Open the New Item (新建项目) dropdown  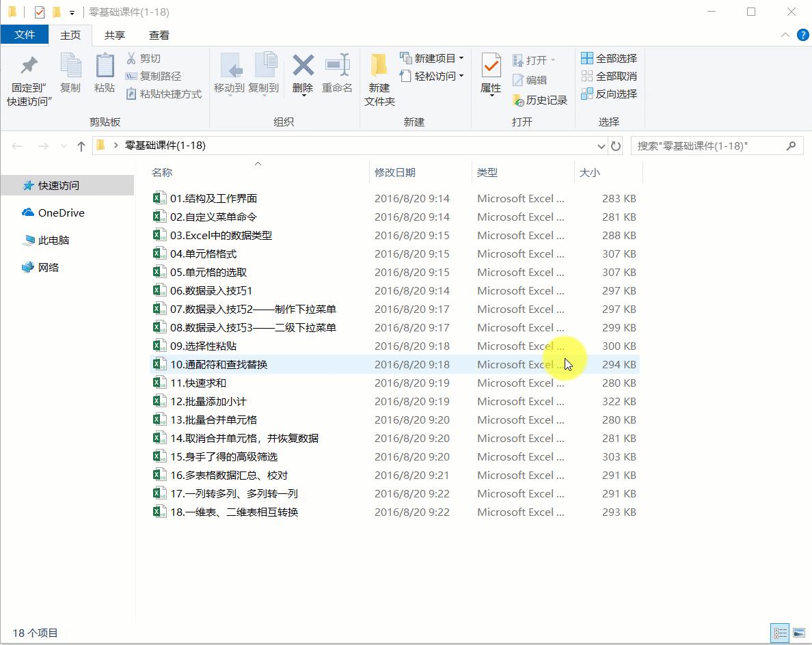pyautogui.click(x=431, y=59)
